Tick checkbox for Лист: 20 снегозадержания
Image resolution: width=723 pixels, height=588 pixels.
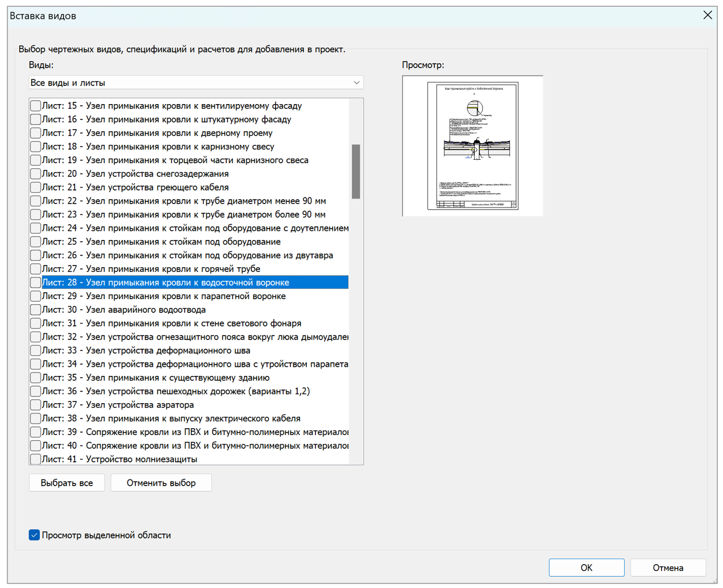point(35,174)
